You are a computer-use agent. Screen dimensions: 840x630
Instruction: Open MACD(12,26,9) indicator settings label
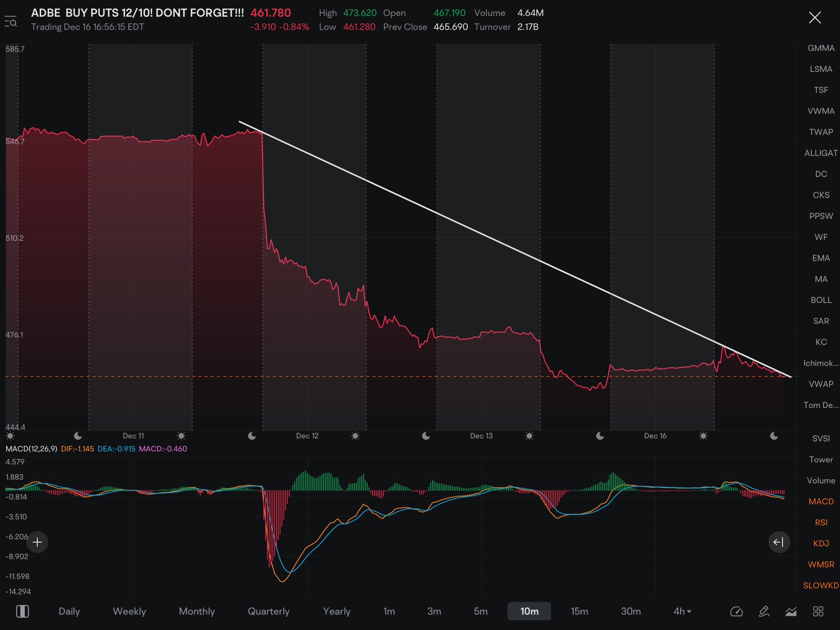pyautogui.click(x=31, y=449)
